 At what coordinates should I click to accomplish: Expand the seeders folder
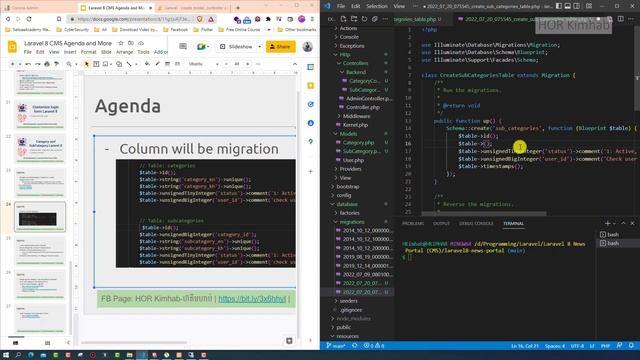tap(349, 301)
